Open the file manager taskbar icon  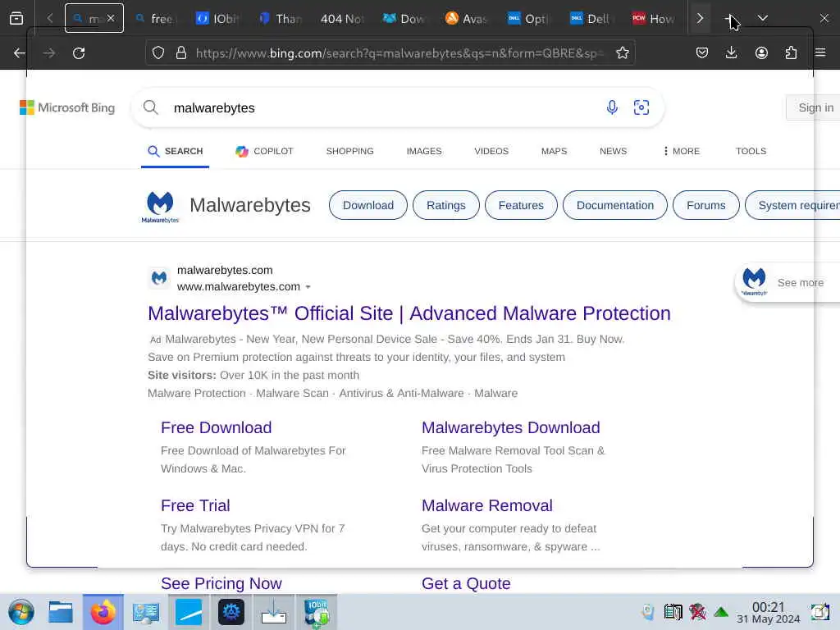tap(61, 612)
